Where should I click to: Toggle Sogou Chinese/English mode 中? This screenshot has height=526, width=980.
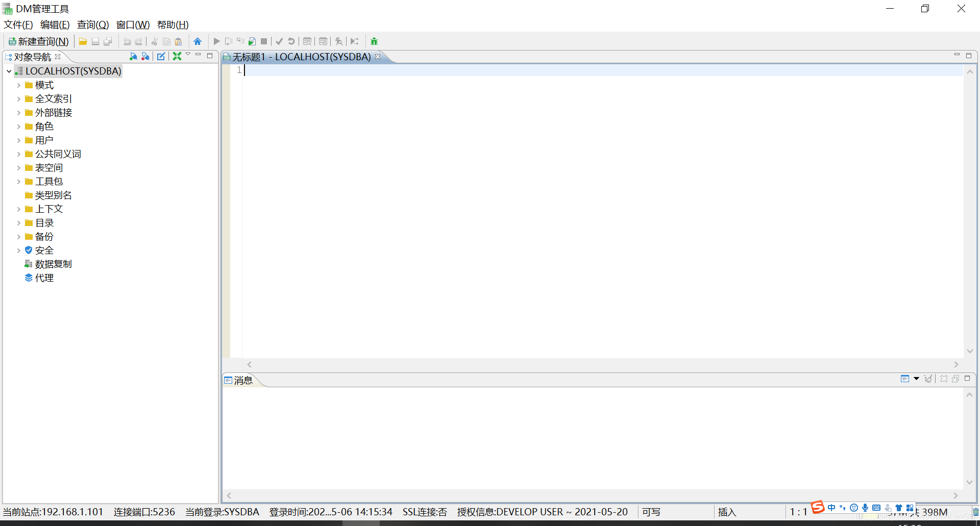832,508
